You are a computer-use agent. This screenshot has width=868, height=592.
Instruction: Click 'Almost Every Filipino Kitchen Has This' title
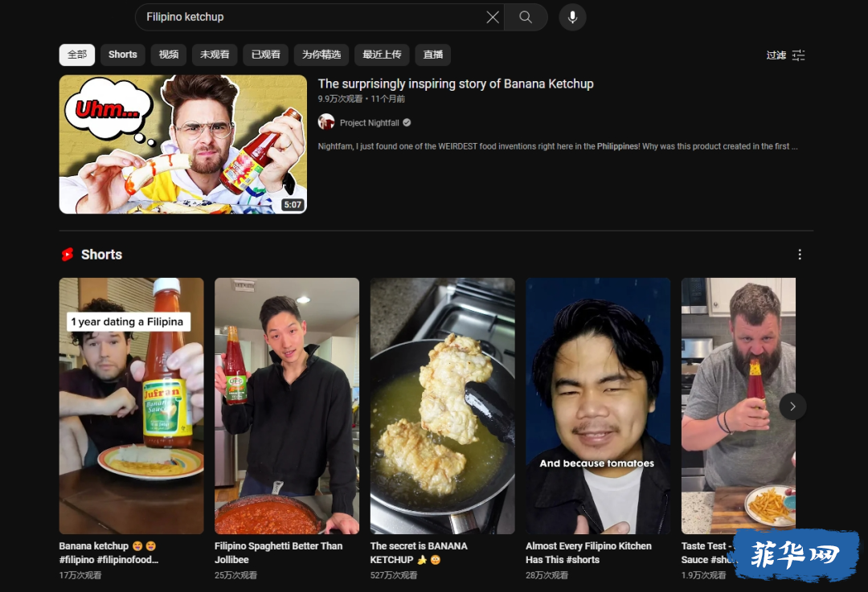[x=588, y=553]
